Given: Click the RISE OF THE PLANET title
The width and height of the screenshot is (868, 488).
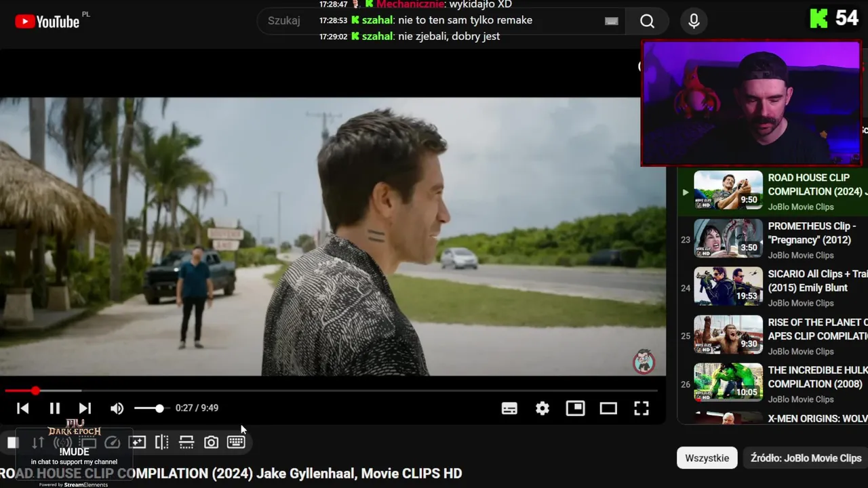Looking at the screenshot, I should [x=818, y=329].
